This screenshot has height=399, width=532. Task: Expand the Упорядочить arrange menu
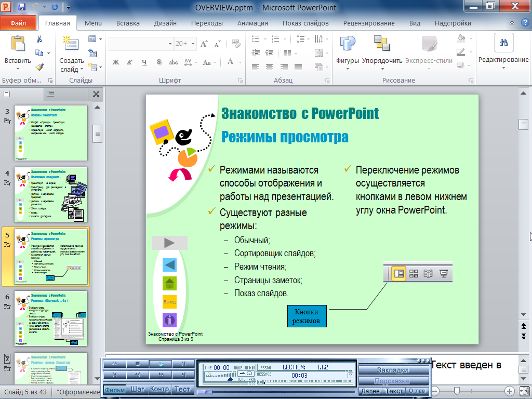[x=382, y=69]
